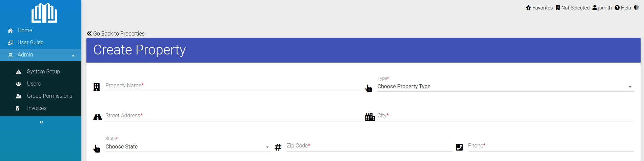Click the city buildings icon beside City
This screenshot has height=161, width=644.
(370, 117)
